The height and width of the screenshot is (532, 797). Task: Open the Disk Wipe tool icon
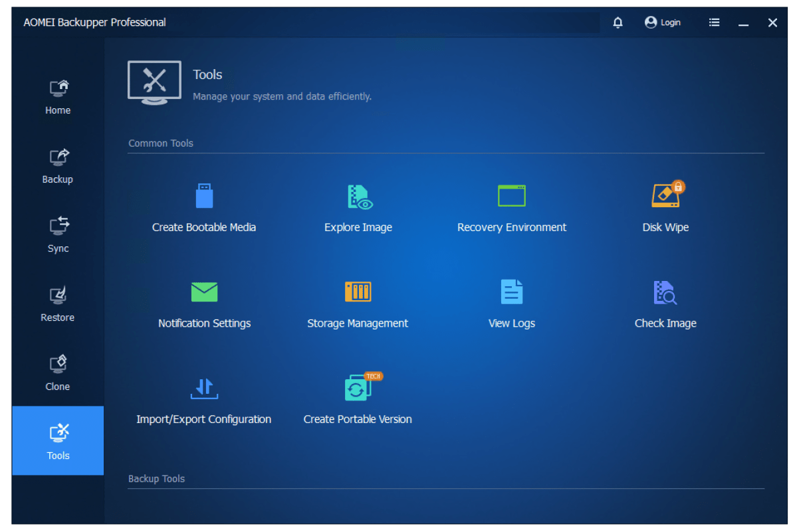[x=667, y=194]
